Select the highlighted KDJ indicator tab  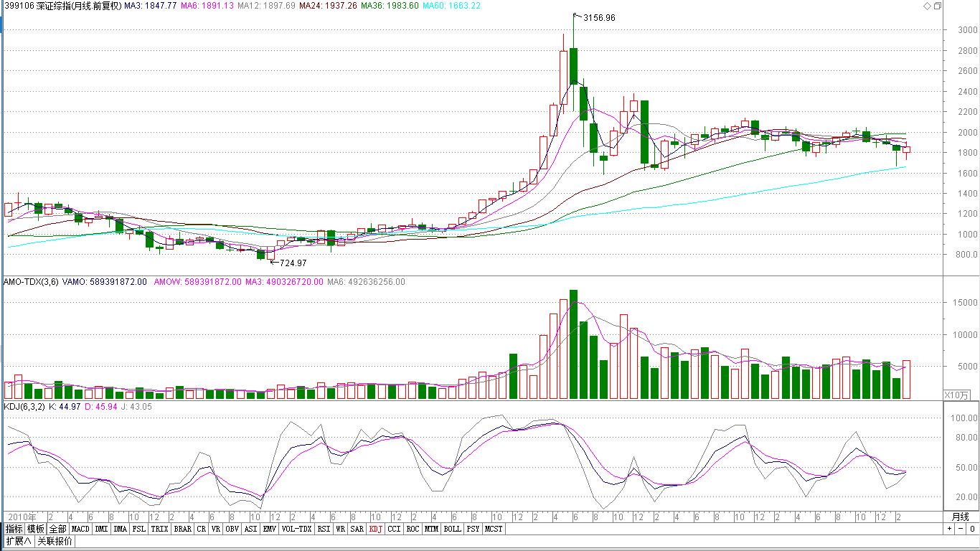coord(375,529)
